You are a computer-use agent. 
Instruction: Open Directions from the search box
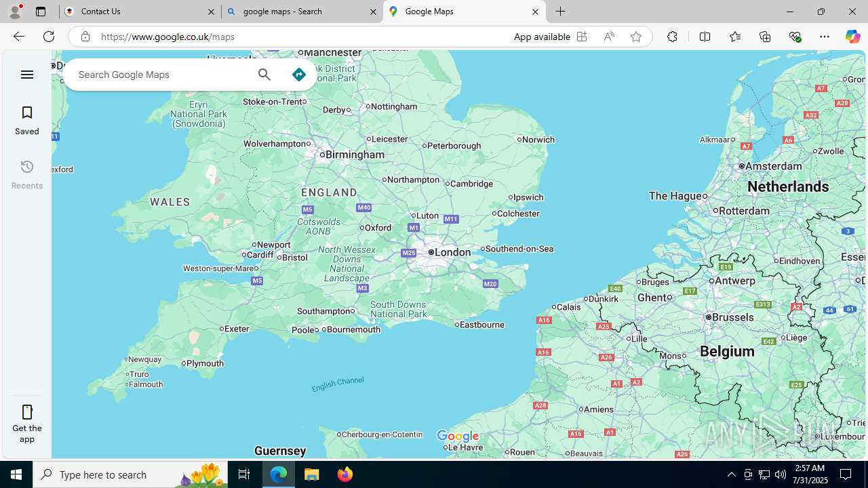tap(299, 75)
